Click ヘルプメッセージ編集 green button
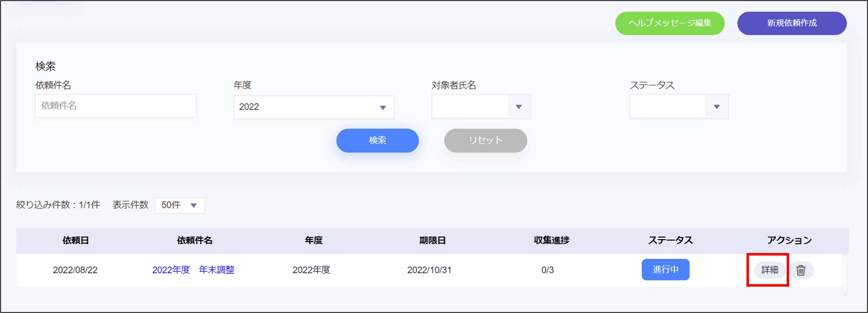Image resolution: width=868 pixels, height=313 pixels. pyautogui.click(x=670, y=23)
